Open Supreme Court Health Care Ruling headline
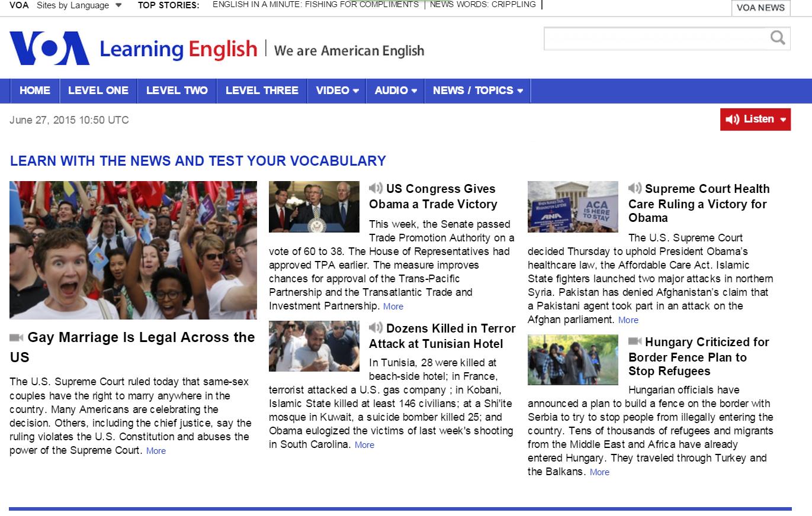 coord(699,203)
